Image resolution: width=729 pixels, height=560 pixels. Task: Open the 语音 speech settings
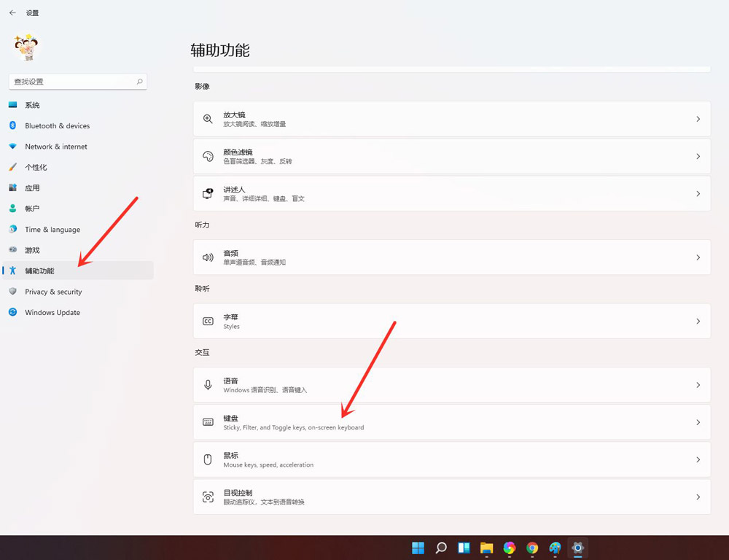(x=452, y=384)
